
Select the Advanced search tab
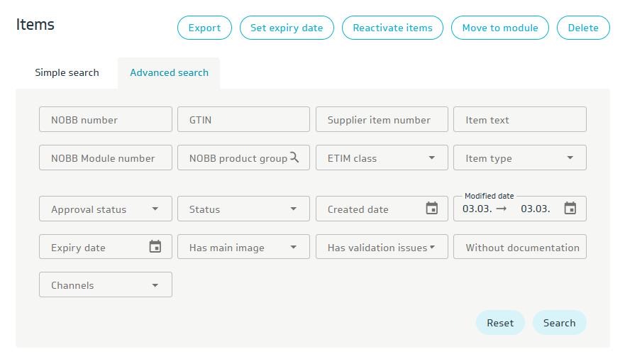coord(169,72)
